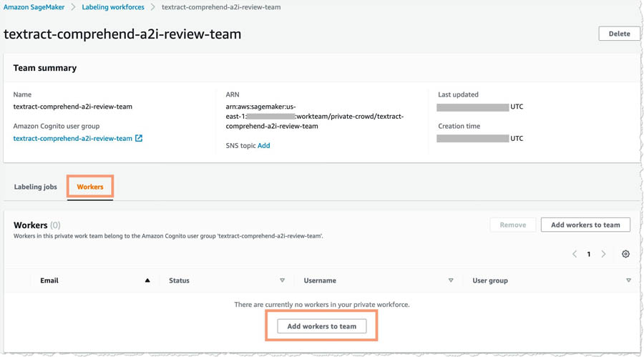Click the User group column header
This screenshot has height=357, width=644.
coord(490,280)
